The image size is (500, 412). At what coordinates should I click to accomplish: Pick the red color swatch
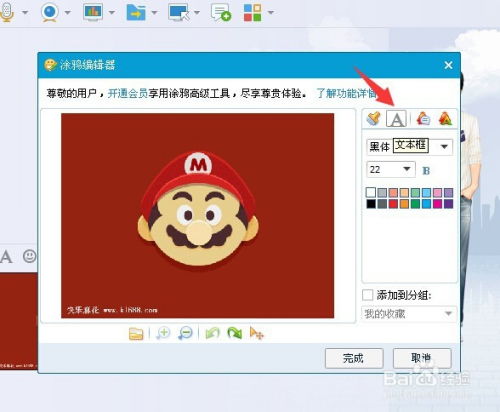coord(393,204)
